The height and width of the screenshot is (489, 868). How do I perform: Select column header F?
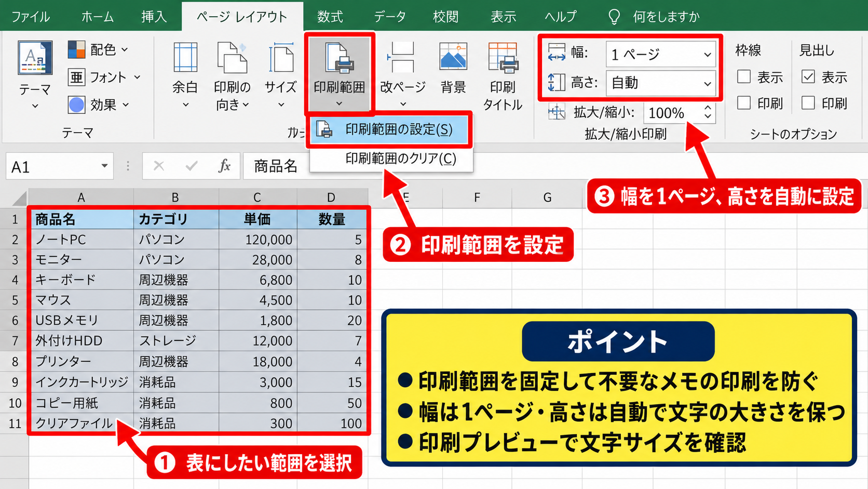477,197
